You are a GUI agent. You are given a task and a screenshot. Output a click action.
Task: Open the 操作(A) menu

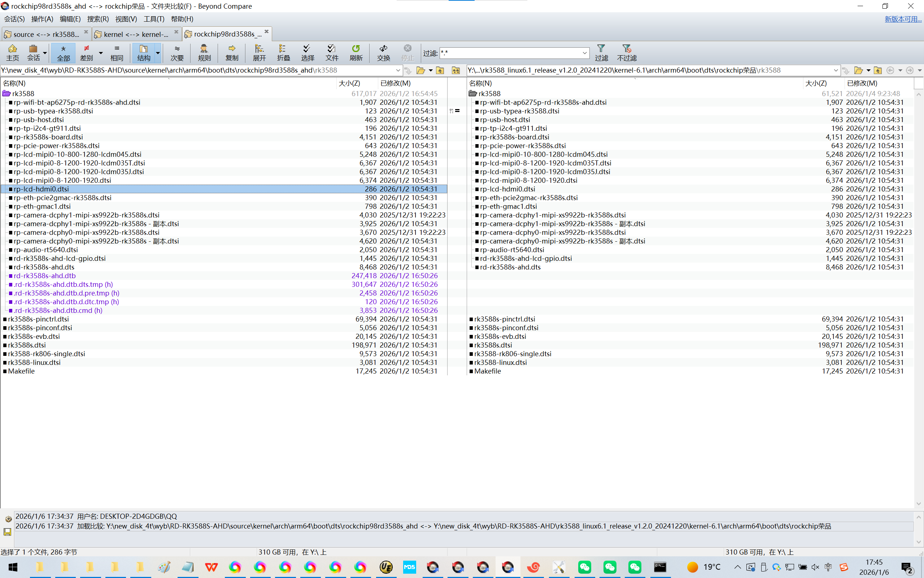(x=42, y=19)
